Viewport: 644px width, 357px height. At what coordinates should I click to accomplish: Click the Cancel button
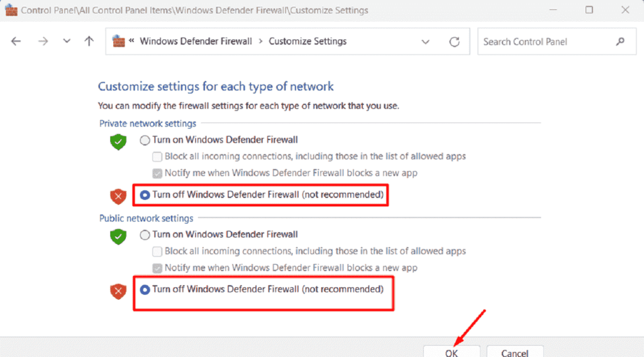click(515, 351)
